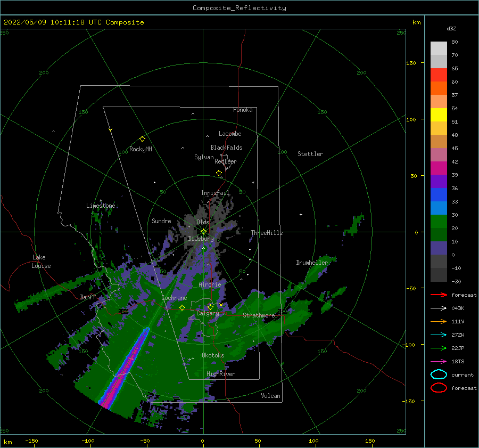Click the 18TS legend text

(458, 362)
